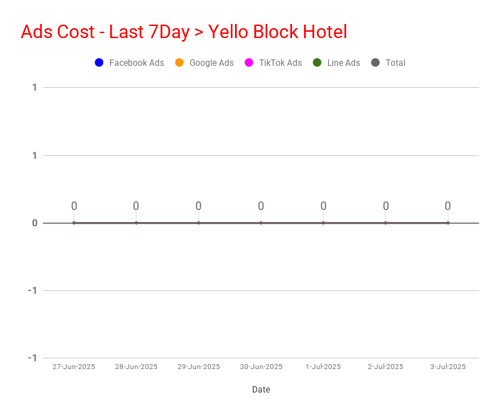
Task: Click the data point for 3-Jul-2025
Action: tap(448, 223)
